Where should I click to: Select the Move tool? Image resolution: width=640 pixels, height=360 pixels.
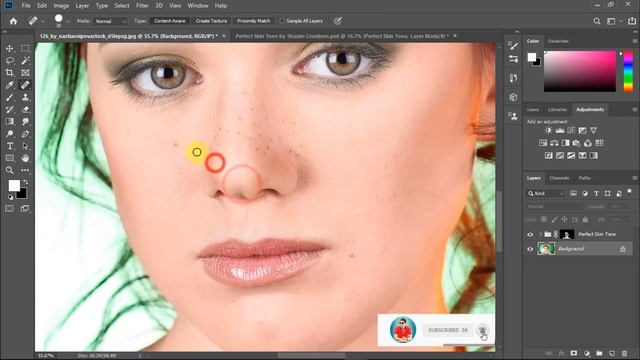pos(10,49)
